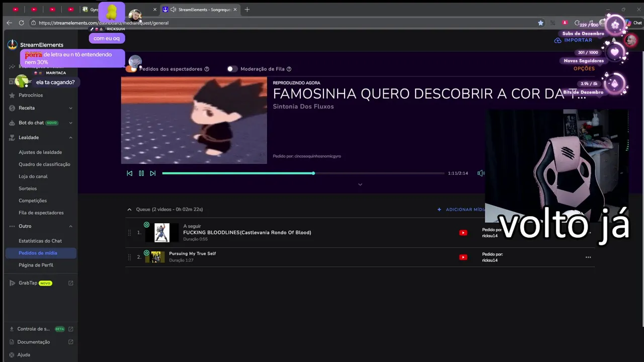Open Página de Perfil
The width and height of the screenshot is (644, 362).
(x=36, y=265)
